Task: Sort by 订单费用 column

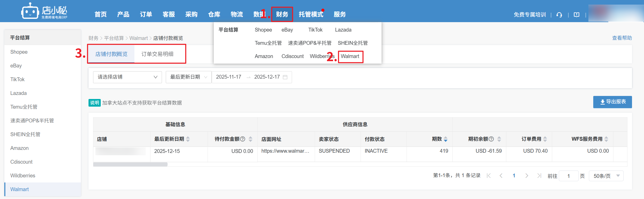Action: pyautogui.click(x=545, y=139)
